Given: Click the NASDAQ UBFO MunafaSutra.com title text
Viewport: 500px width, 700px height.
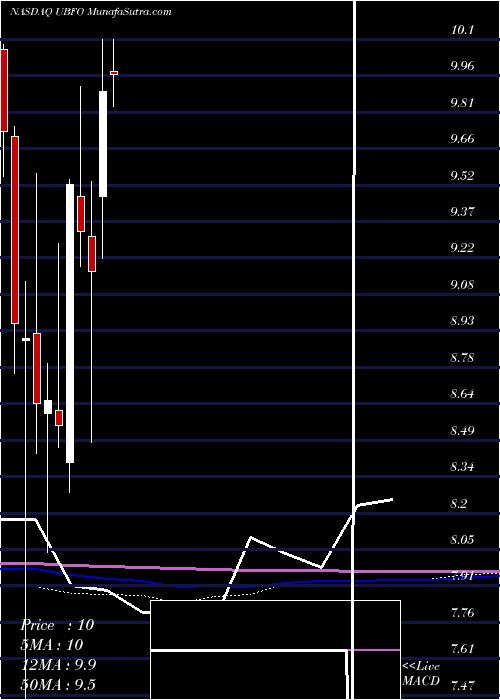Looking at the screenshot, I should [91, 12].
